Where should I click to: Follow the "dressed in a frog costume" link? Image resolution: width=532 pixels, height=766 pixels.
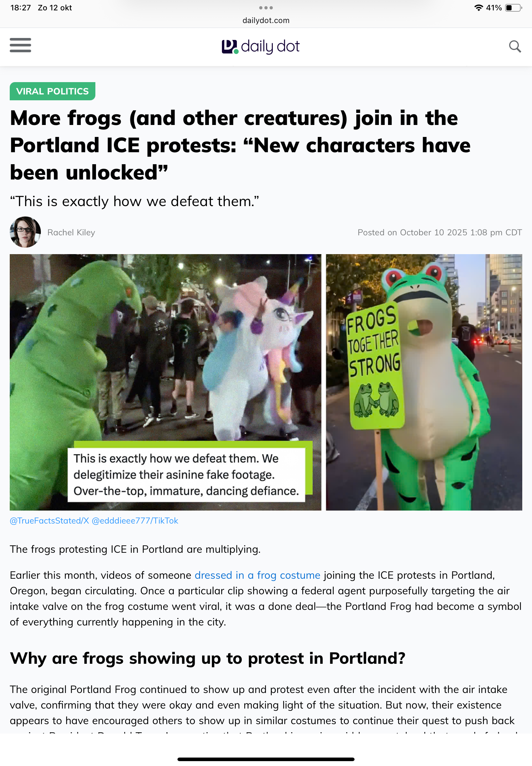coord(257,575)
